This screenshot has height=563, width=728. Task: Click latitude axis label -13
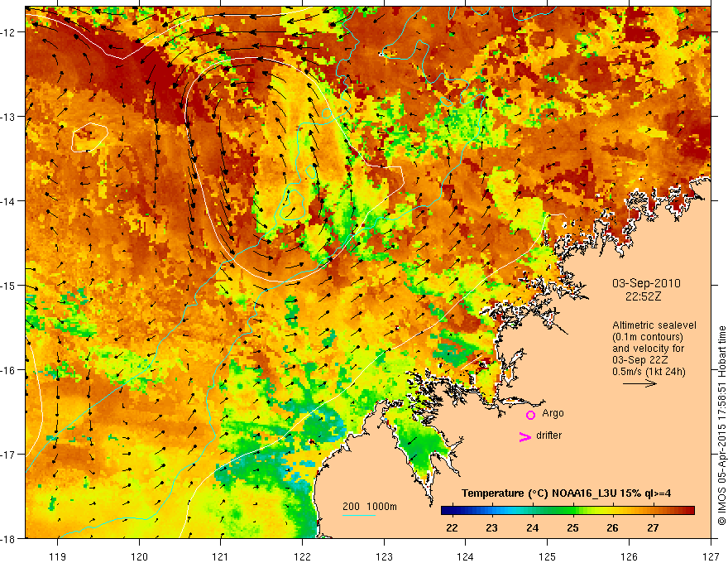point(8,117)
